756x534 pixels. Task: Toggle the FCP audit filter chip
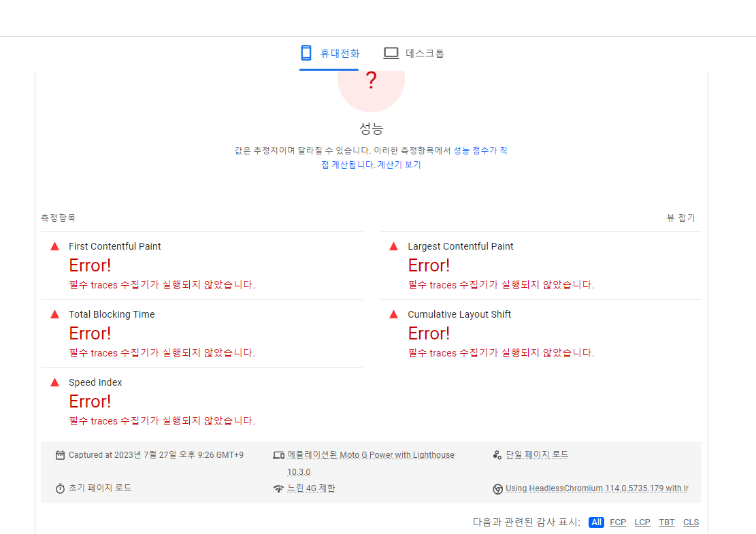(617, 522)
